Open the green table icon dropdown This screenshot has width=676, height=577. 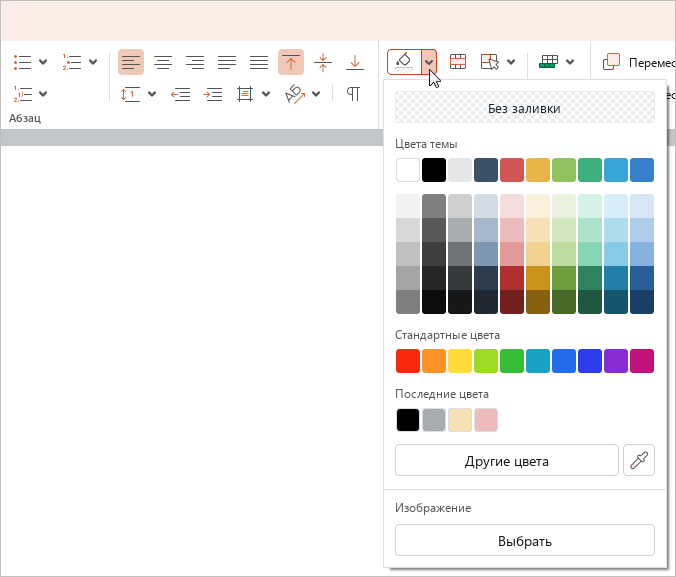click(x=570, y=62)
